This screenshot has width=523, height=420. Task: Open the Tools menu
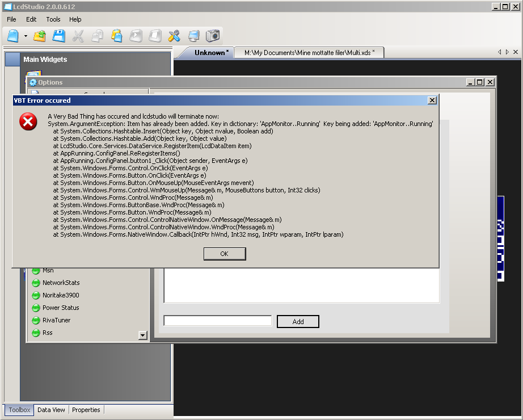pyautogui.click(x=53, y=19)
